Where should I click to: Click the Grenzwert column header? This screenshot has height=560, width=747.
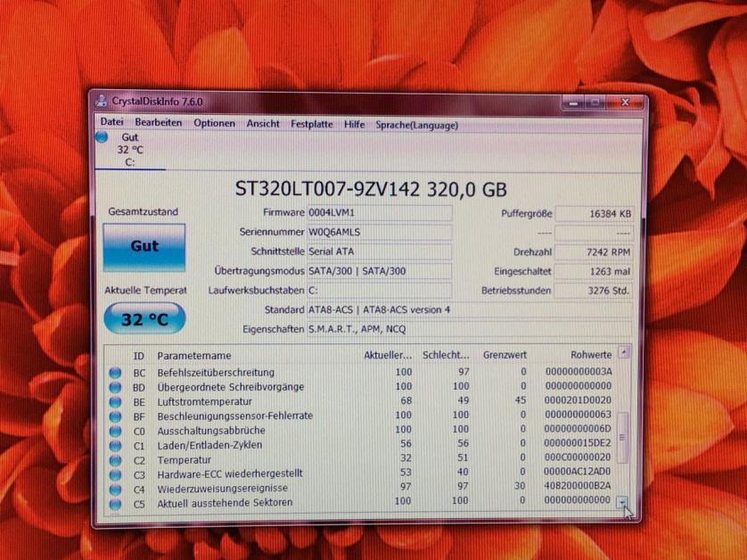tap(505, 355)
